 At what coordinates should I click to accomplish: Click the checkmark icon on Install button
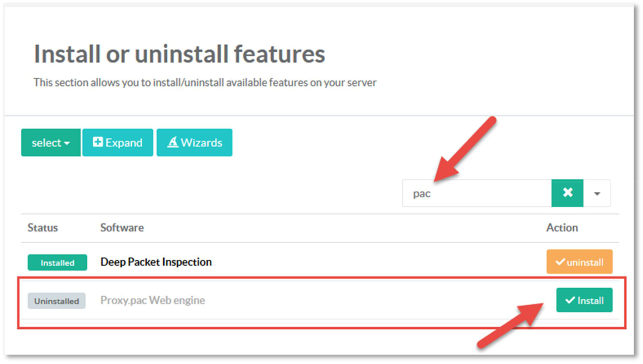pyautogui.click(x=570, y=300)
